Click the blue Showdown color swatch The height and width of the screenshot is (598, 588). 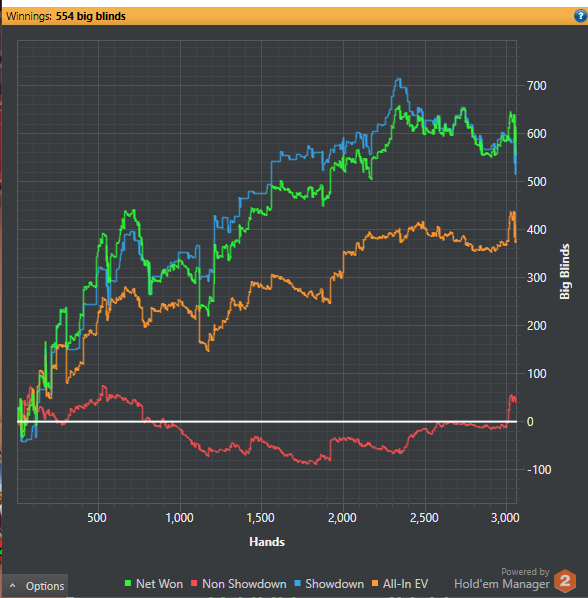(x=297, y=584)
